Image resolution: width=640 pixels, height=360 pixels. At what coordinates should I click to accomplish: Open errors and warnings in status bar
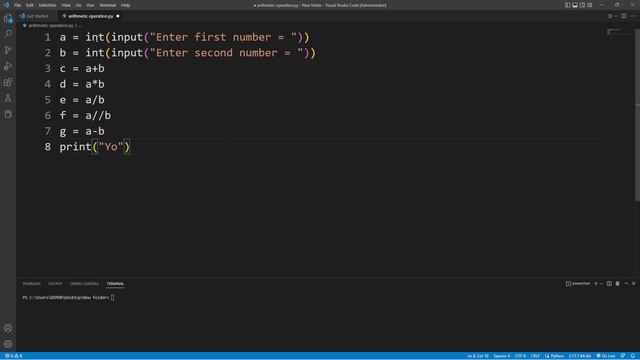(13, 356)
